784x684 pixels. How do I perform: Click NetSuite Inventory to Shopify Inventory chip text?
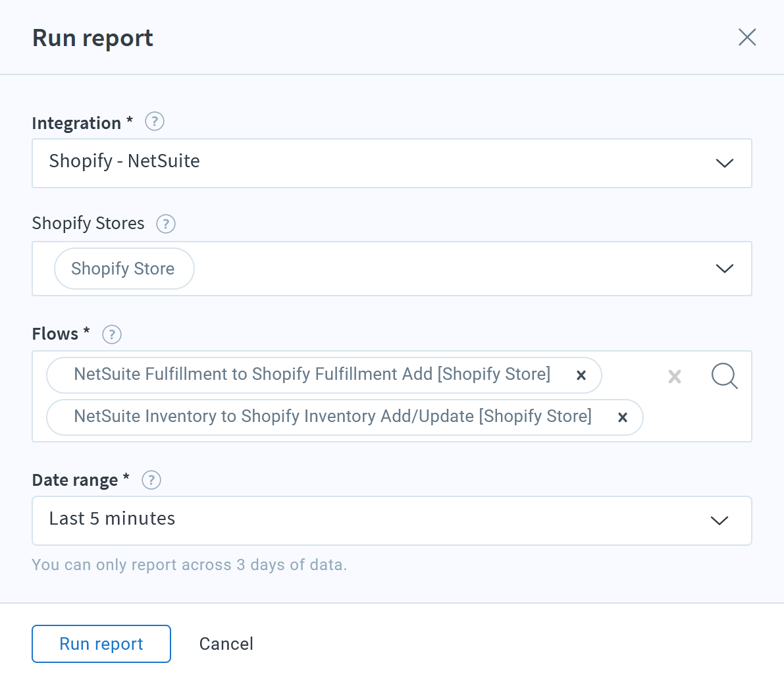click(x=332, y=416)
